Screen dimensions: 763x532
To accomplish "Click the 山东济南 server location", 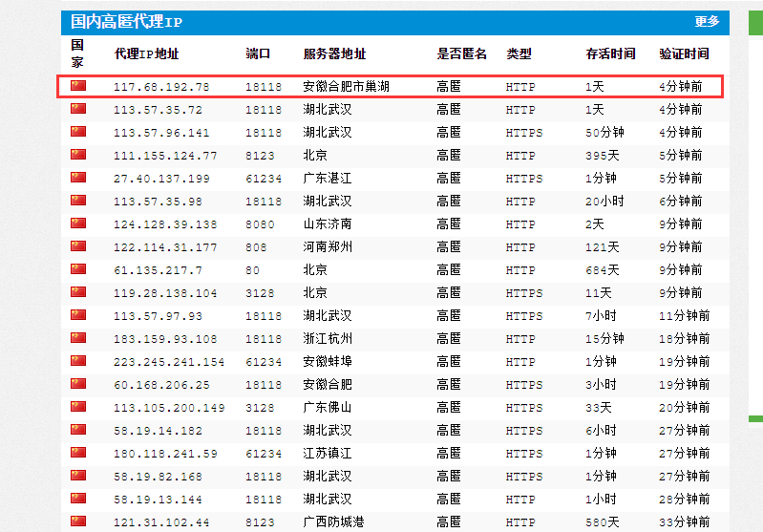I will click(x=327, y=223).
